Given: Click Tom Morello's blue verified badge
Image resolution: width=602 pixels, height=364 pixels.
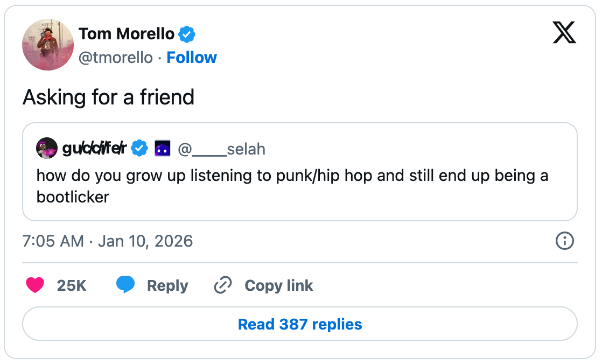Looking at the screenshot, I should pos(186,33).
